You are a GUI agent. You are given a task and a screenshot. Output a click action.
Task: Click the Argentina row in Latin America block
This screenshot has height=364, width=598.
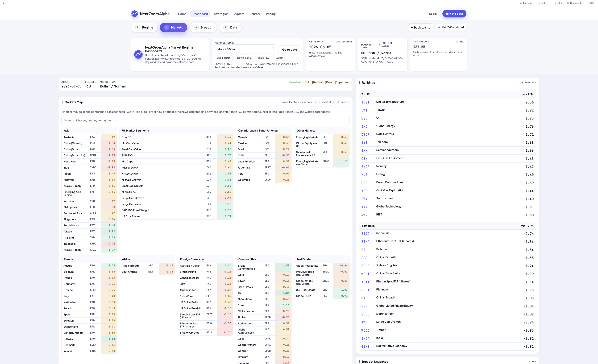(264, 167)
